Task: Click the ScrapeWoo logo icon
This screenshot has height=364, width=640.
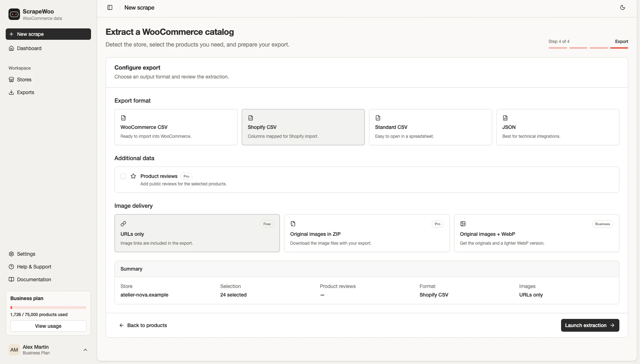Action: (14, 14)
